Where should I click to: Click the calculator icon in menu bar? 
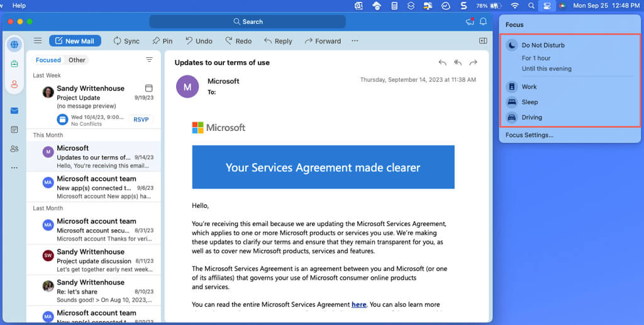coord(394,6)
